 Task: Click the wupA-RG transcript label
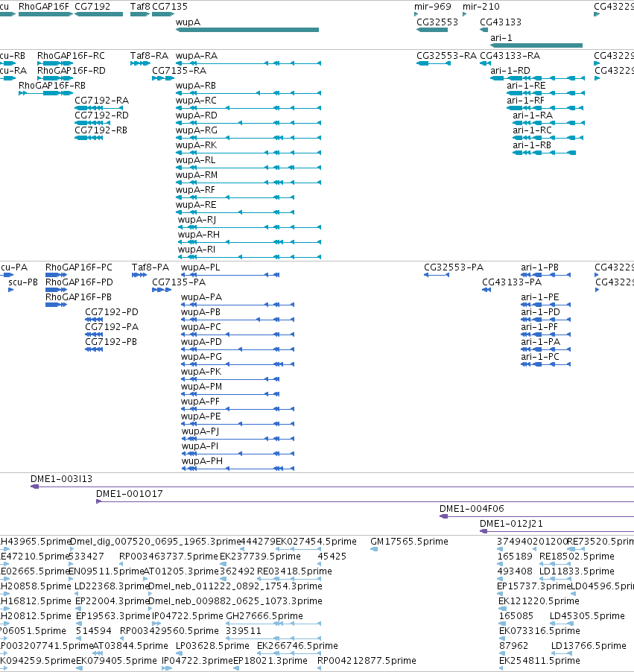[197, 130]
